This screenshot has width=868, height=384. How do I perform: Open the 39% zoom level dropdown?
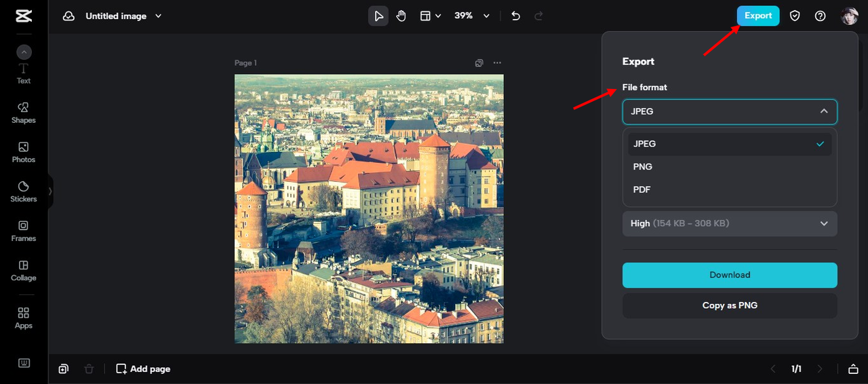[472, 16]
